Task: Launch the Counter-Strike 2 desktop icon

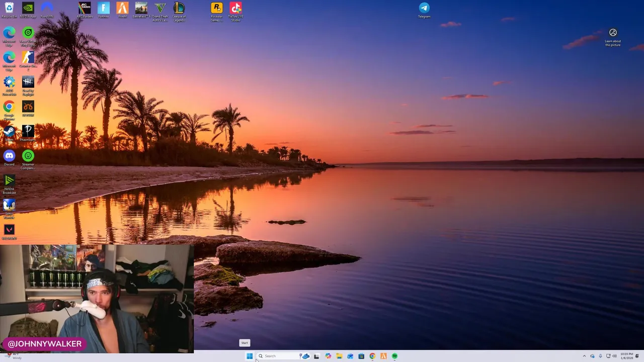Action: click(x=28, y=61)
